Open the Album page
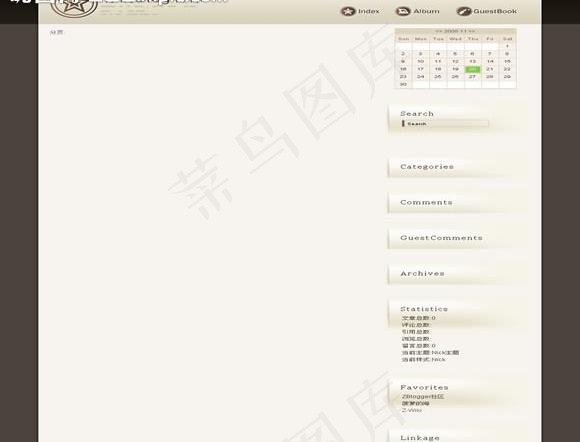This screenshot has height=442, width=580. 426,11
